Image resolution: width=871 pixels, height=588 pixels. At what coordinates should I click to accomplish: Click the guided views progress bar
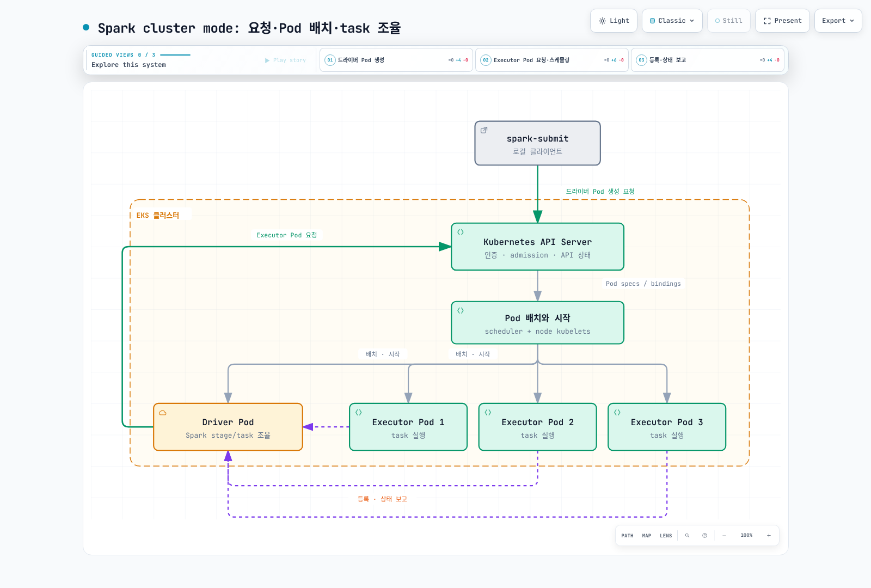[x=175, y=55]
